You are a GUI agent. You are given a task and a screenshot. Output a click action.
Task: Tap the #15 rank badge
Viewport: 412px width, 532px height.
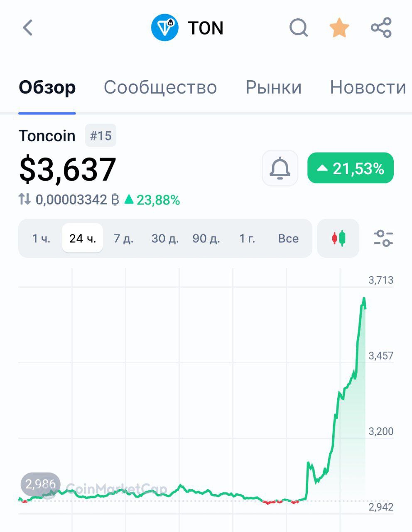coord(101,135)
